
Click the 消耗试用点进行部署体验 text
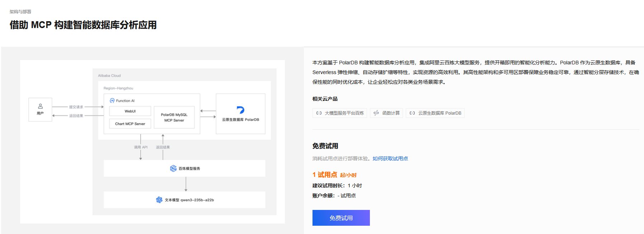(x=340, y=159)
